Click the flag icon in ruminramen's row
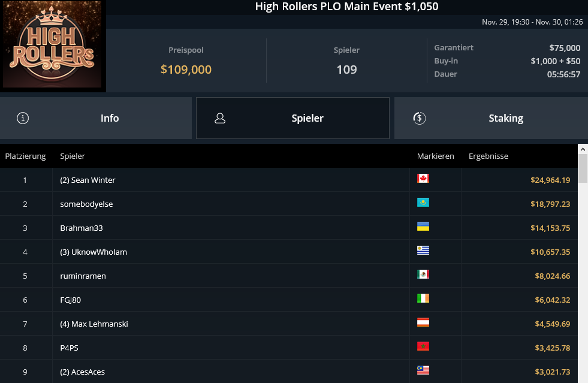588x383 pixels. pyautogui.click(x=423, y=275)
